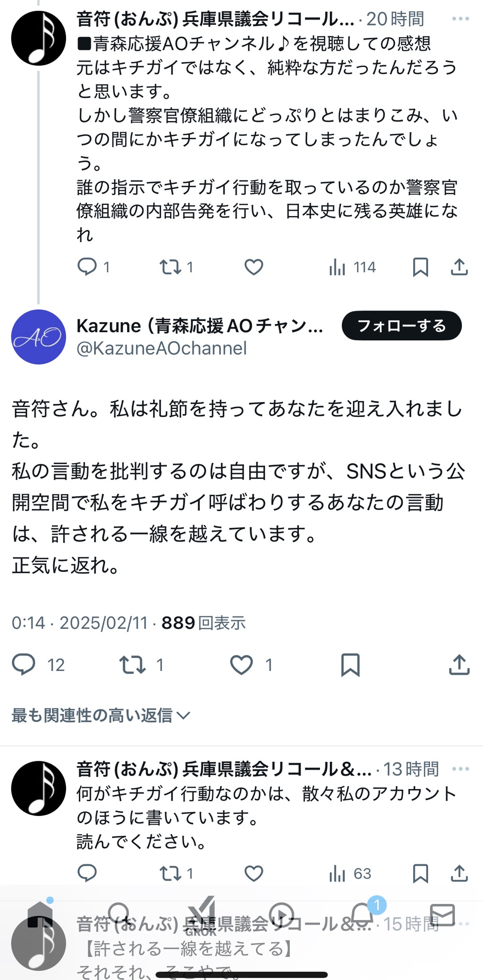The image size is (483, 980).
Task: Share Kazune's main post
Action: pyautogui.click(x=460, y=665)
